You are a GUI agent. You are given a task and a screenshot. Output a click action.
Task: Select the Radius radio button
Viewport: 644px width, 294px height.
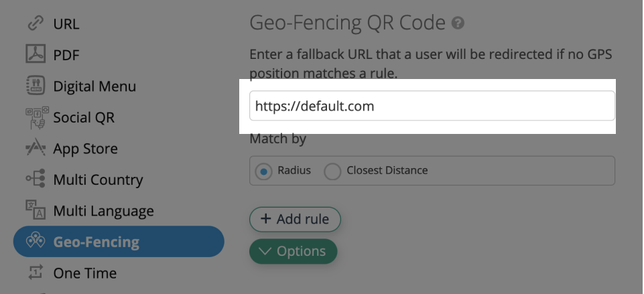click(263, 171)
